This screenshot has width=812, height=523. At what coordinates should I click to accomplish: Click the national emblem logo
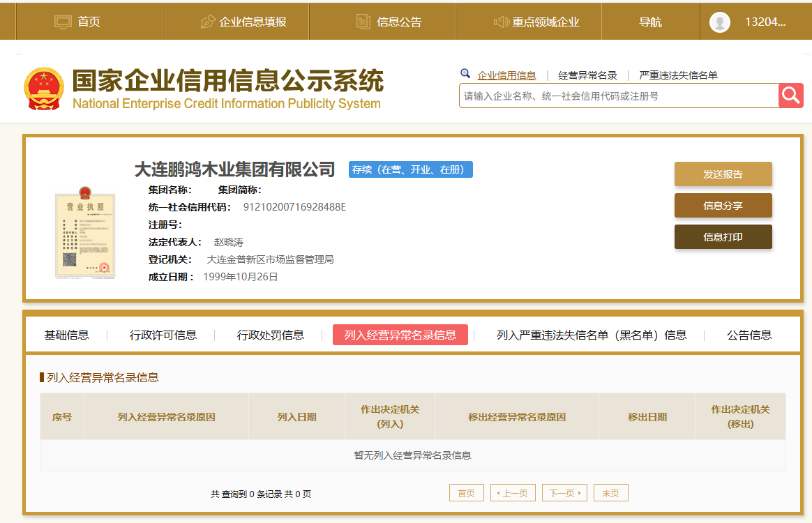point(43,89)
